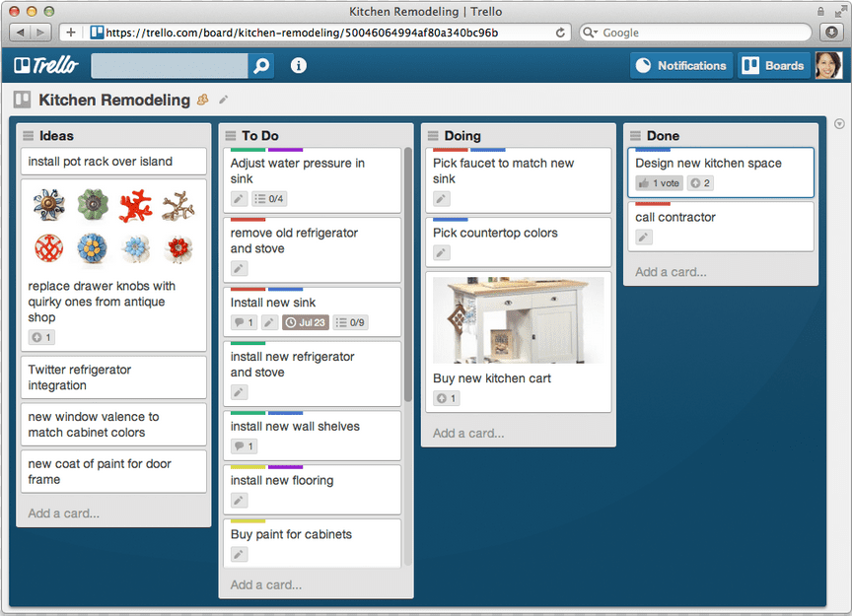Click comment badge on install new wall shelves
The image size is (852, 616).
tap(244, 446)
